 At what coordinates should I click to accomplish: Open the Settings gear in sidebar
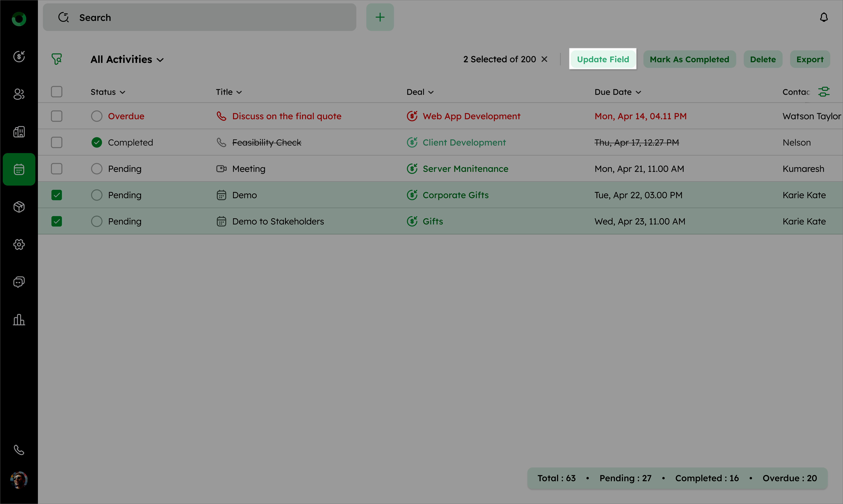coord(19,245)
